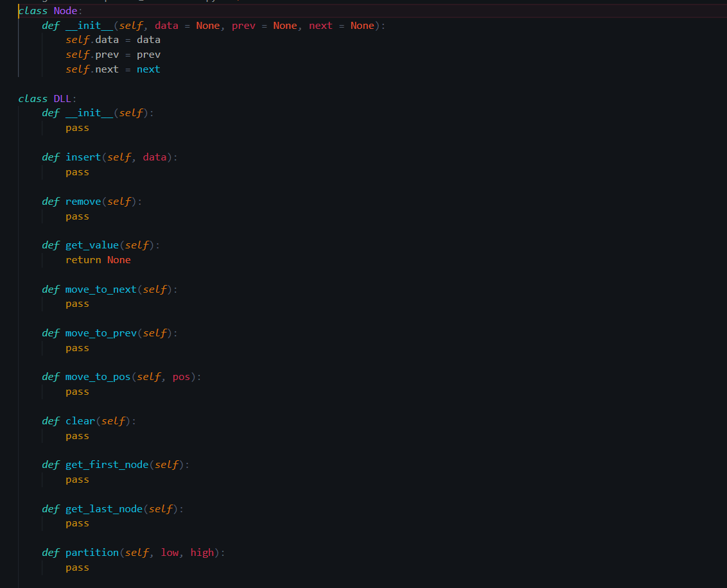The height and width of the screenshot is (588, 727).
Task: Click the class name Node
Action: (65, 10)
